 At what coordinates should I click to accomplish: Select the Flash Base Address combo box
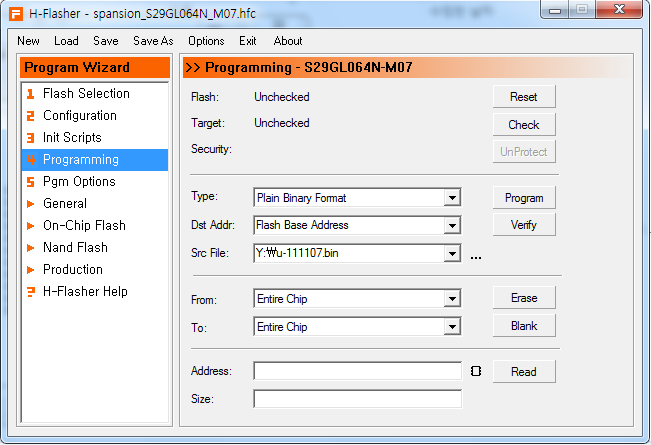(357, 225)
